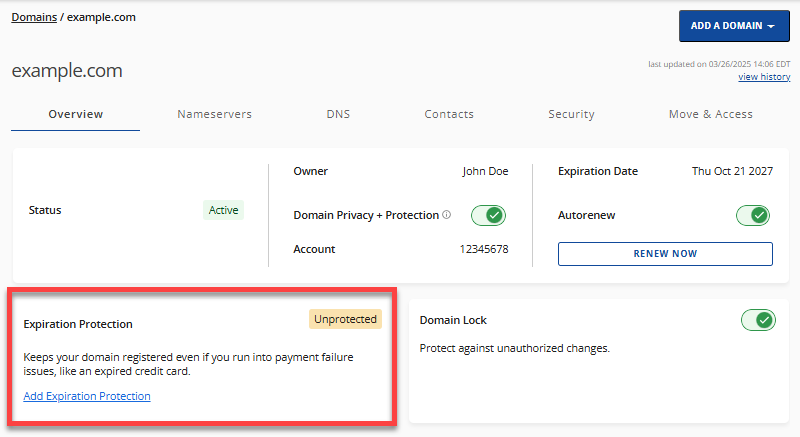Toggle Domain Privacy + Protection switch
This screenshot has width=800, height=437.
pyautogui.click(x=488, y=215)
